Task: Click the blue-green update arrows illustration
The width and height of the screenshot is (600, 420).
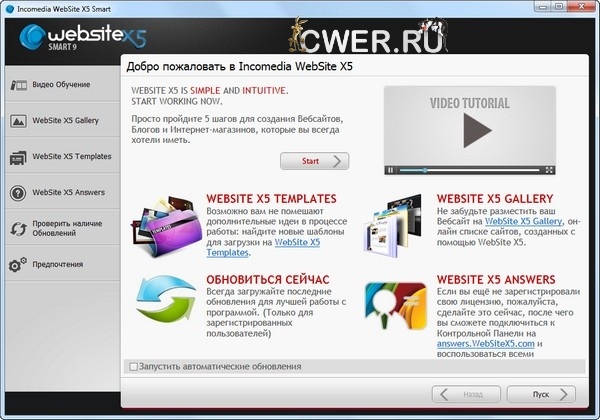Action: point(166,298)
